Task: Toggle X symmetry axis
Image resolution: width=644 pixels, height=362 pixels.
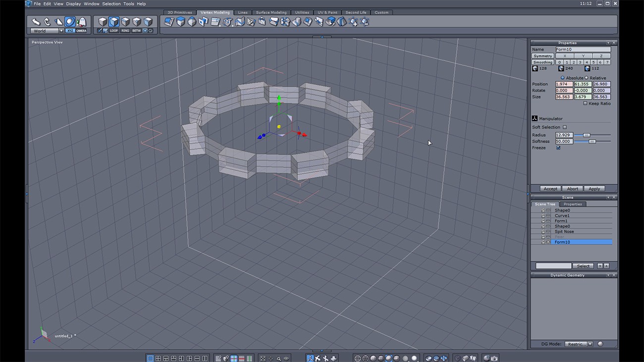Action: tap(565, 56)
